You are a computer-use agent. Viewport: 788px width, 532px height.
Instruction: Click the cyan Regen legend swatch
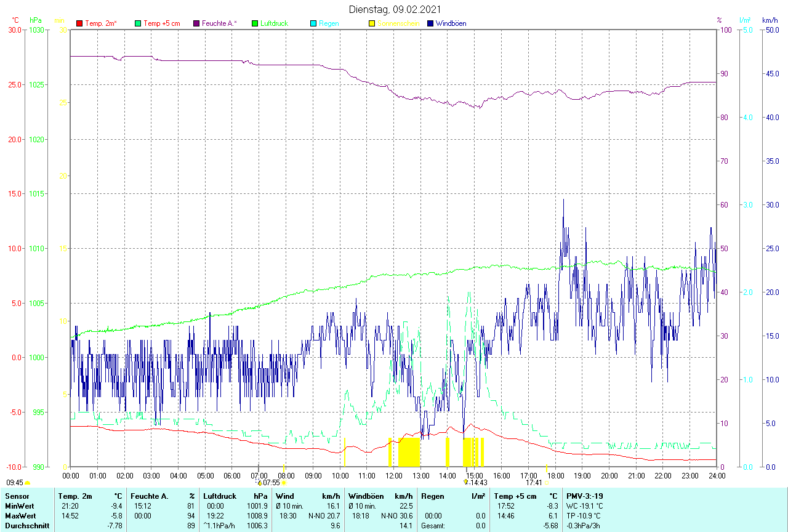tap(313, 23)
